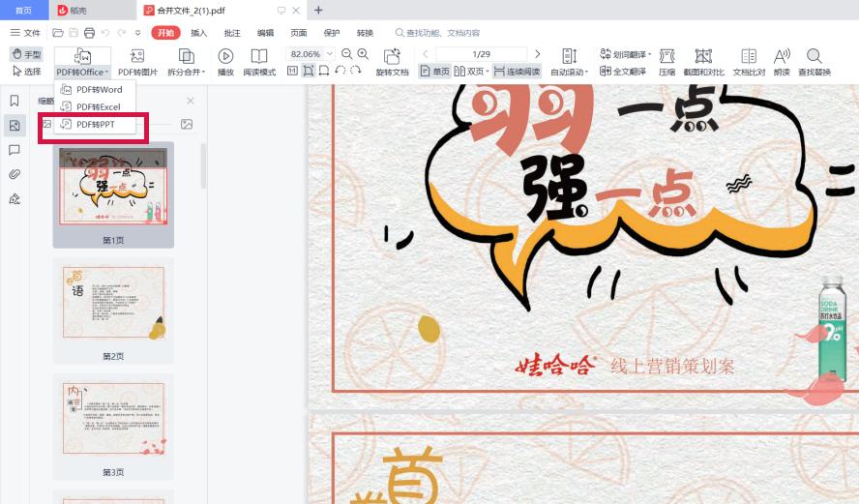Open the bookmark panel in sidebar
859x504 pixels.
[x=15, y=101]
